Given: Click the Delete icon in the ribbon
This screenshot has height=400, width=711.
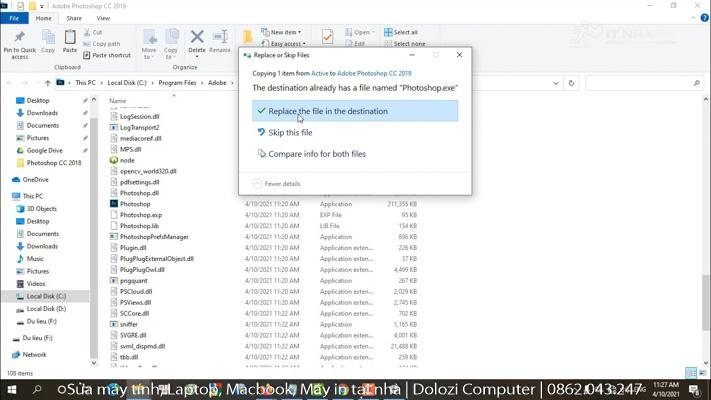Looking at the screenshot, I should coord(197,38).
